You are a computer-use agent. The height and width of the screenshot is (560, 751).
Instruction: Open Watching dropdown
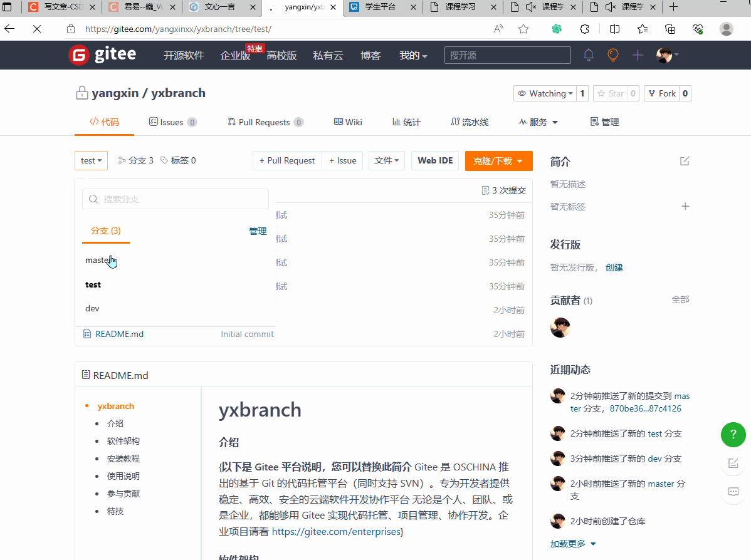point(545,93)
